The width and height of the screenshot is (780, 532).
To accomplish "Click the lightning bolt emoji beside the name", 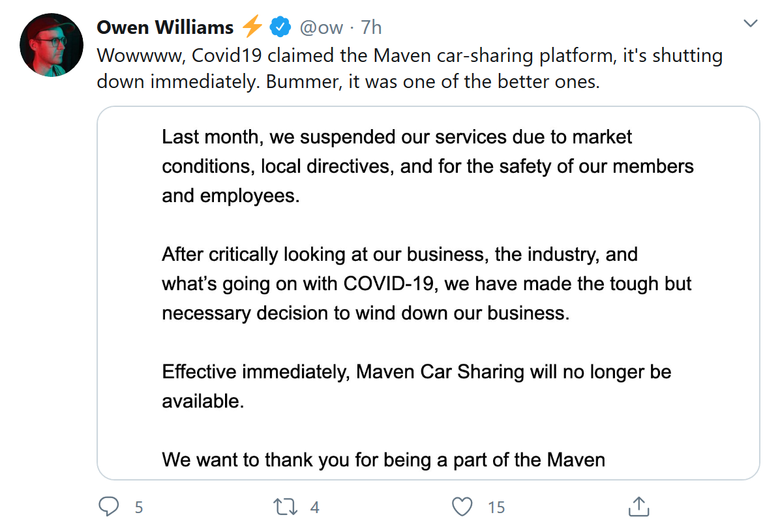I will [x=252, y=27].
